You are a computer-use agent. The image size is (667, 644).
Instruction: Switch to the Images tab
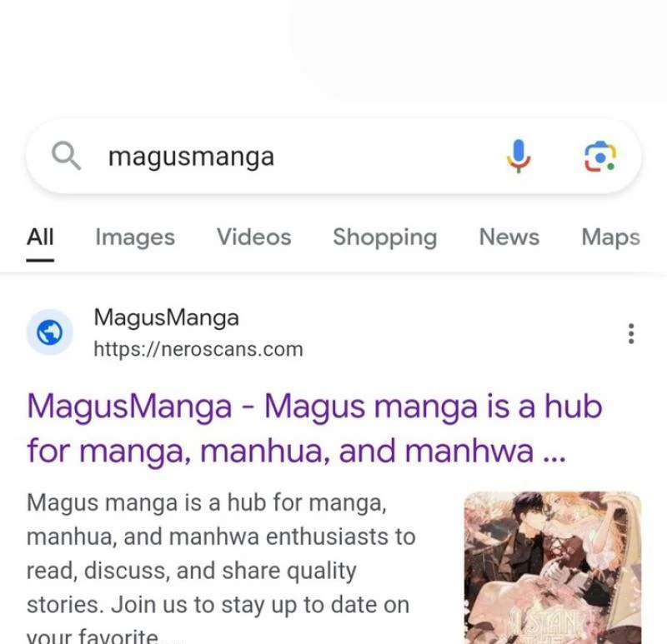(x=135, y=237)
